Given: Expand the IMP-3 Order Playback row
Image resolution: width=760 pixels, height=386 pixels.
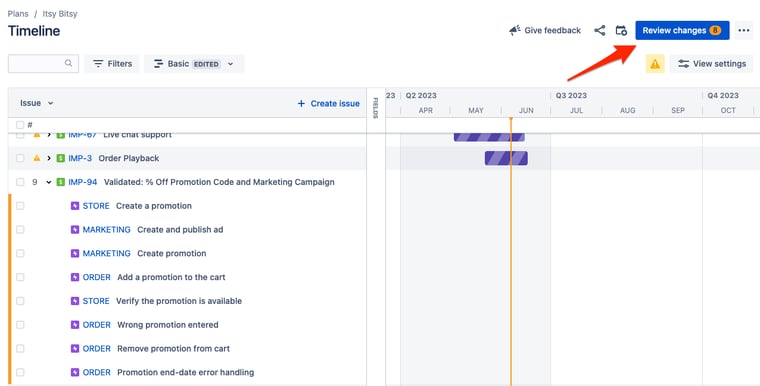Looking at the screenshot, I should click(49, 158).
